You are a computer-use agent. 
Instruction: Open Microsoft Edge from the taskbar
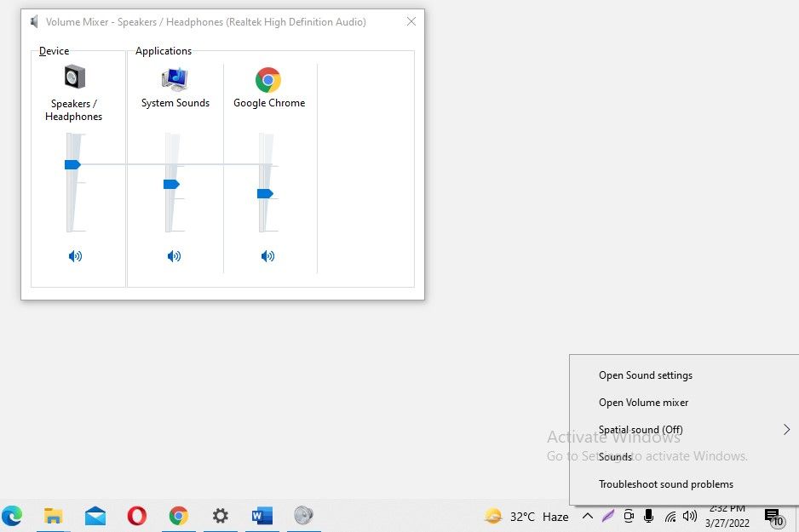(12, 516)
